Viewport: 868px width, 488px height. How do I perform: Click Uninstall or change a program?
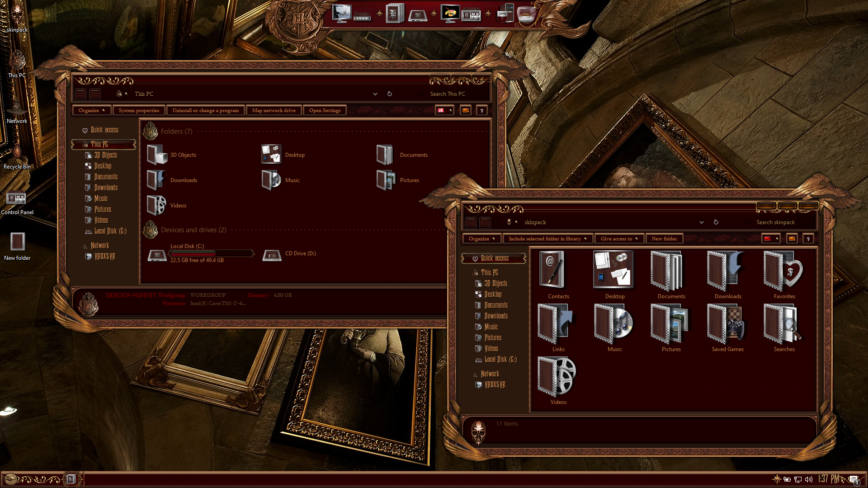tap(205, 110)
